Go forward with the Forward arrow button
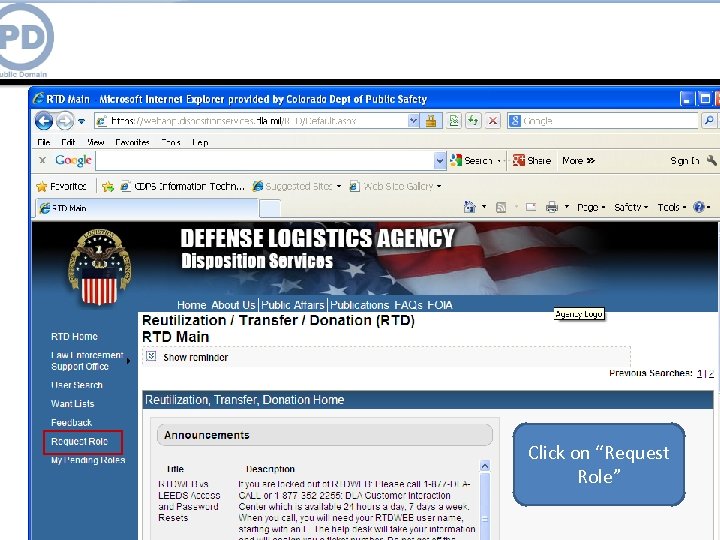This screenshot has width=720, height=540. [x=65, y=121]
